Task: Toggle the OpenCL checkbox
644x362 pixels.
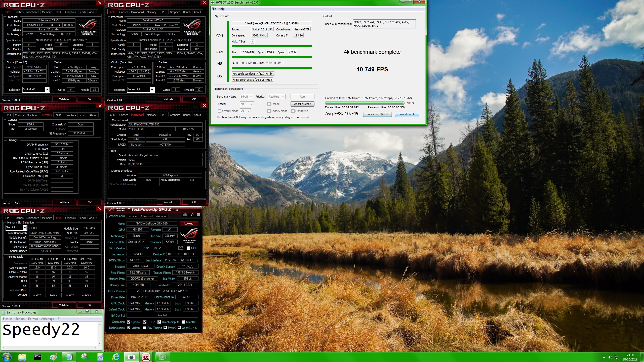Action: point(129,322)
